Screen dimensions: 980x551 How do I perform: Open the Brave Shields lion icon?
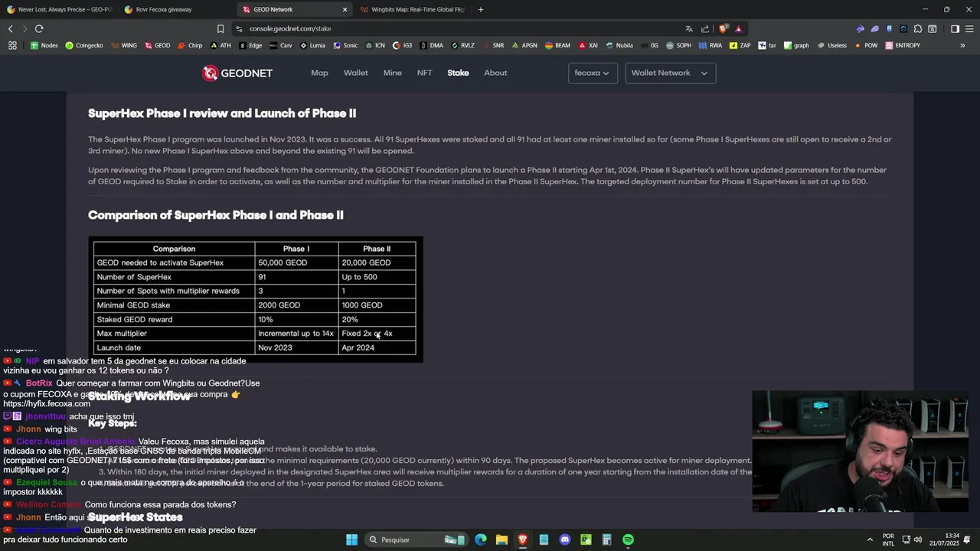724,28
